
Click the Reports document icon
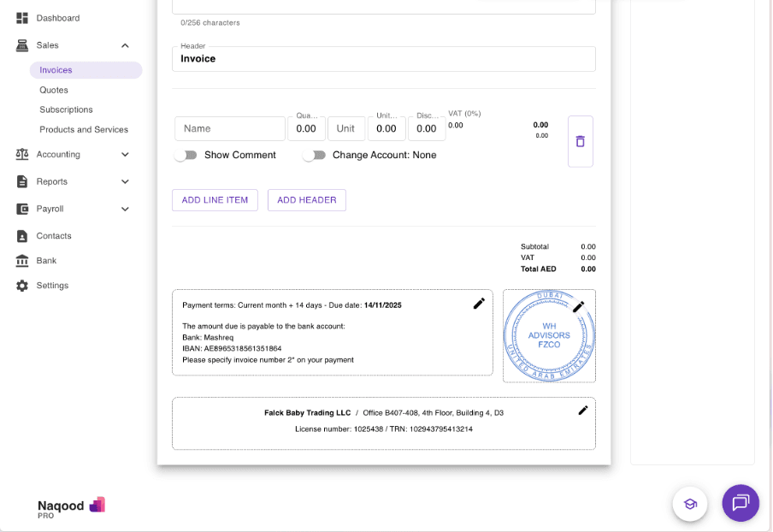[x=22, y=181]
